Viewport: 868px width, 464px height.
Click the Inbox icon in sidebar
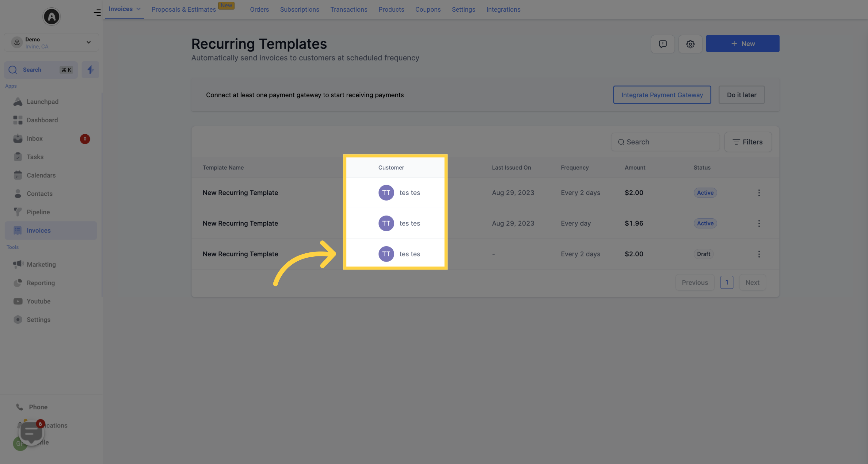tap(18, 139)
